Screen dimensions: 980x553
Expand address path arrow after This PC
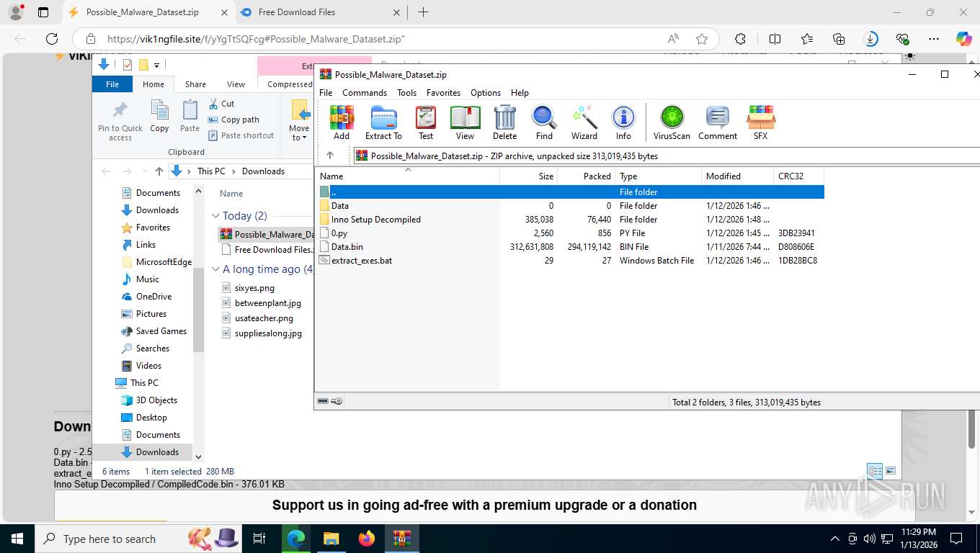234,171
